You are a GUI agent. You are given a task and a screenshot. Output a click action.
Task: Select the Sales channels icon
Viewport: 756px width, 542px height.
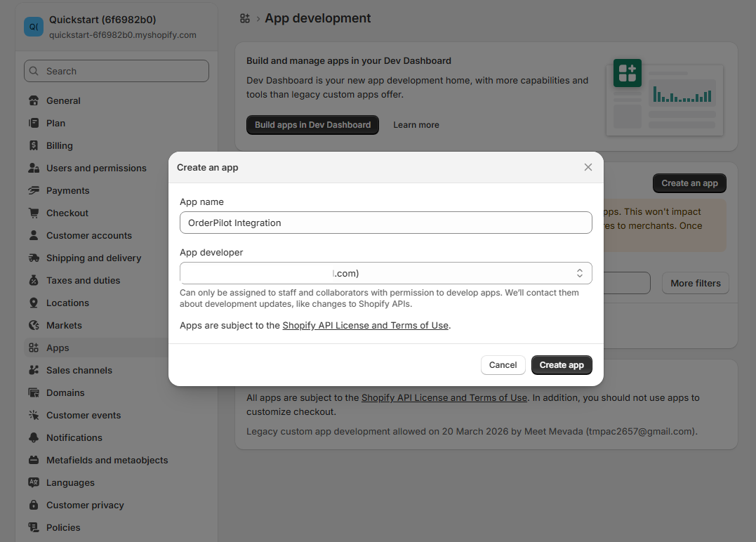click(33, 370)
